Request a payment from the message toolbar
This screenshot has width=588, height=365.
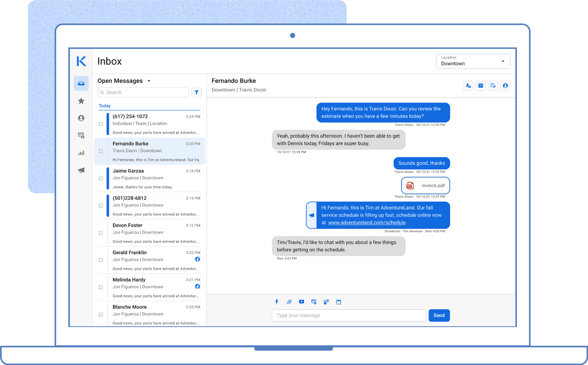click(x=313, y=302)
